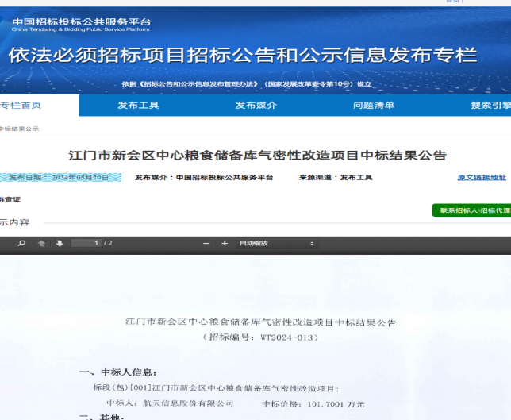This screenshot has height=420, width=511.
Task: Open the 原文链接地址 link
Action: coord(481,178)
